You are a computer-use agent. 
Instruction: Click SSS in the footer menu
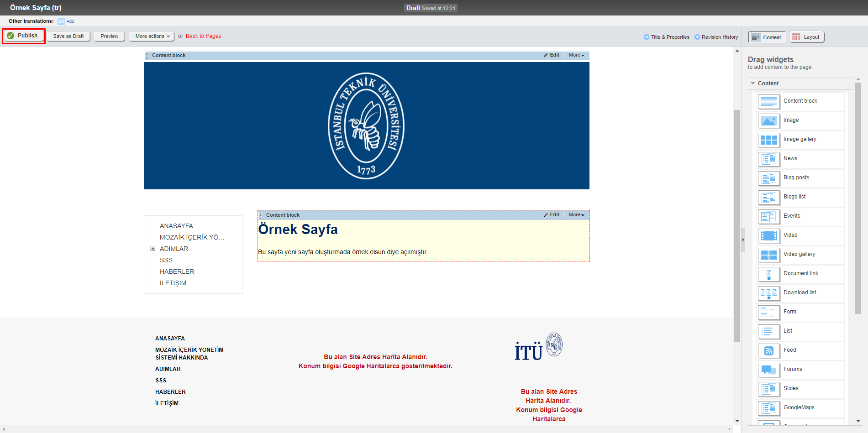click(161, 381)
